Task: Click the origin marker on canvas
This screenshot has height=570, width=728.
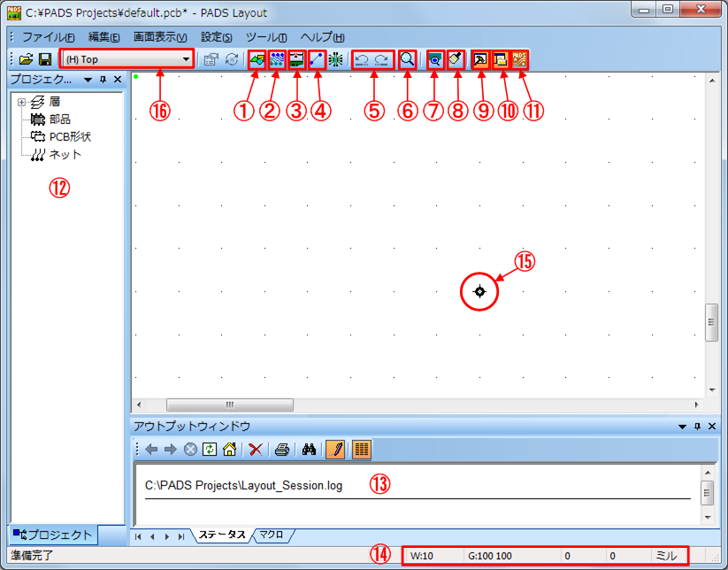Action: 479,291
